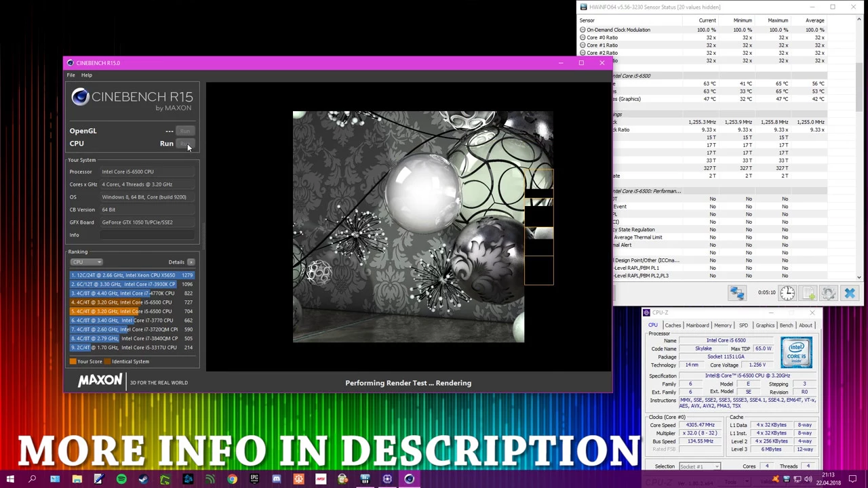Viewport: 868px width, 488px height.
Task: Click the Intel Core i5 badge in CPU-Z
Action: (797, 353)
